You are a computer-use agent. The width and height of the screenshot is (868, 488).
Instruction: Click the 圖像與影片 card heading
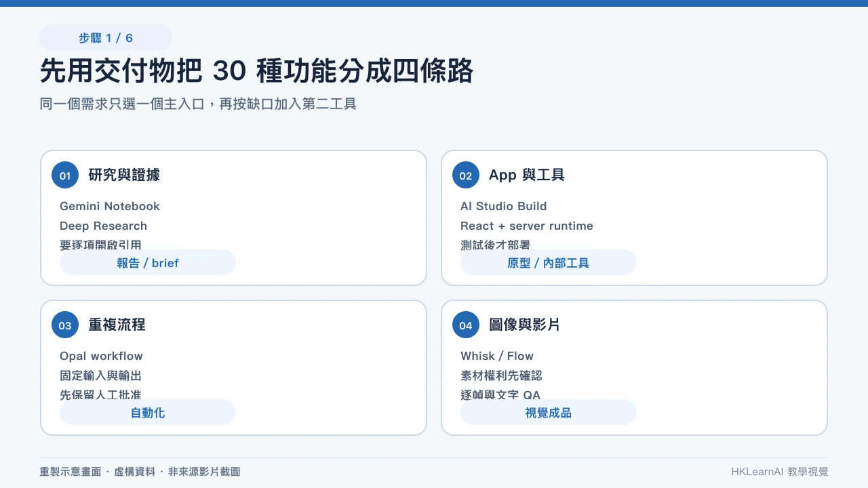click(525, 325)
